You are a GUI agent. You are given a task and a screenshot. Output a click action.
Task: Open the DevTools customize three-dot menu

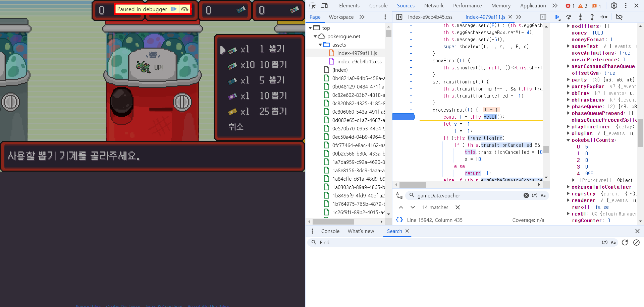click(626, 6)
